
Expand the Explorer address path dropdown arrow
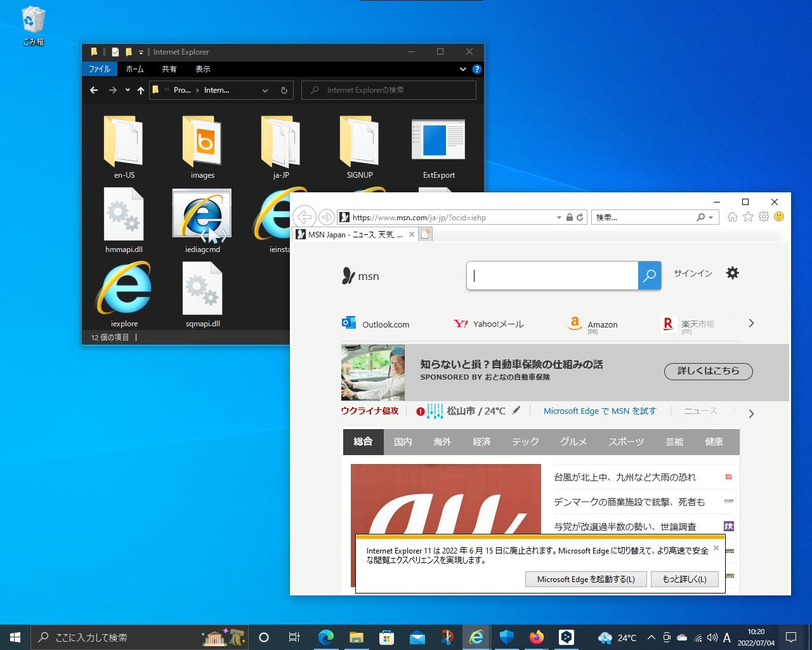coord(265,90)
